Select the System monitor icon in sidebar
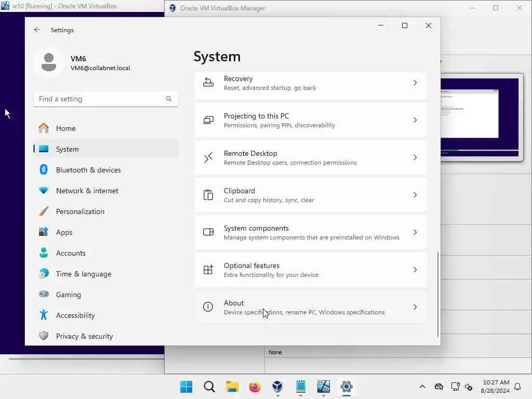The height and width of the screenshot is (399, 532). 44,149
